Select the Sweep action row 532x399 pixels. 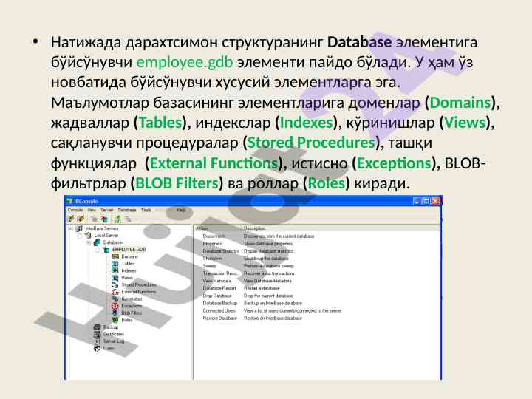[x=209, y=266]
